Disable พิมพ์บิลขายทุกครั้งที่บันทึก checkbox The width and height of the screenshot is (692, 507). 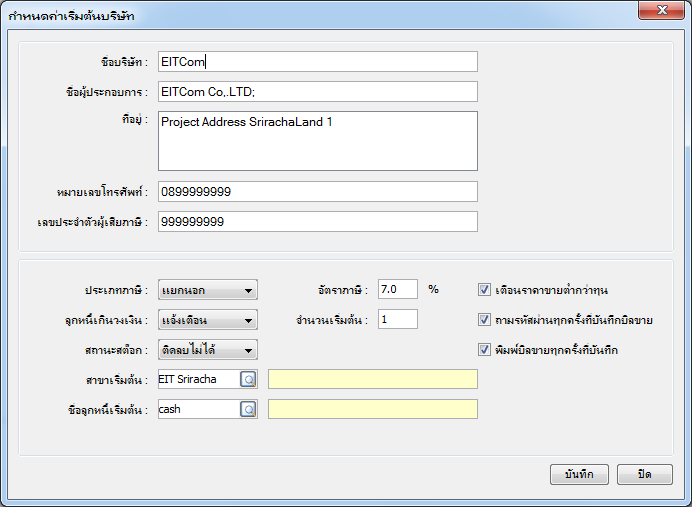pos(485,350)
